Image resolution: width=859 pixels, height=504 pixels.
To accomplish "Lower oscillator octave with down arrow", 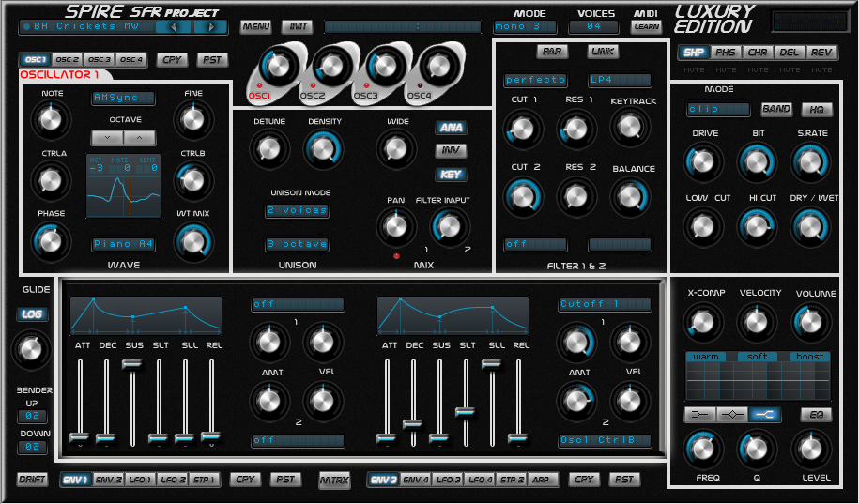I will (x=107, y=138).
